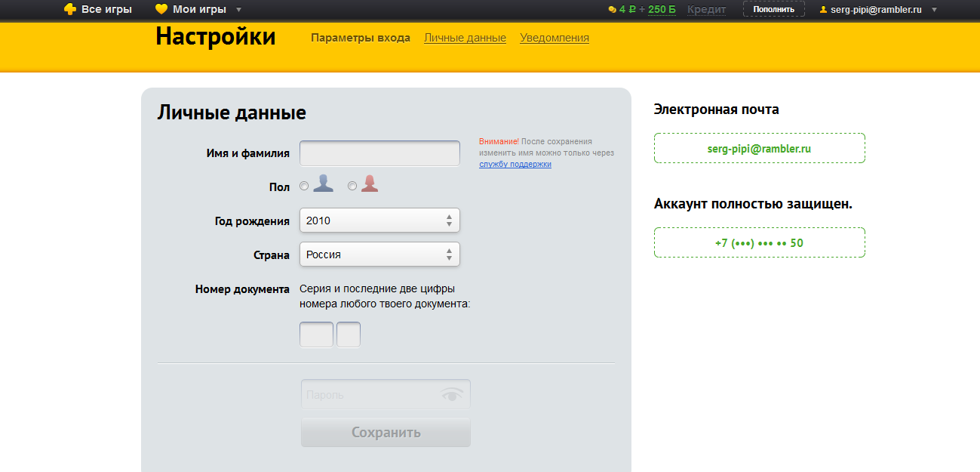The width and height of the screenshot is (980, 472).
Task: Click the Пароль input field
Action: point(386,394)
